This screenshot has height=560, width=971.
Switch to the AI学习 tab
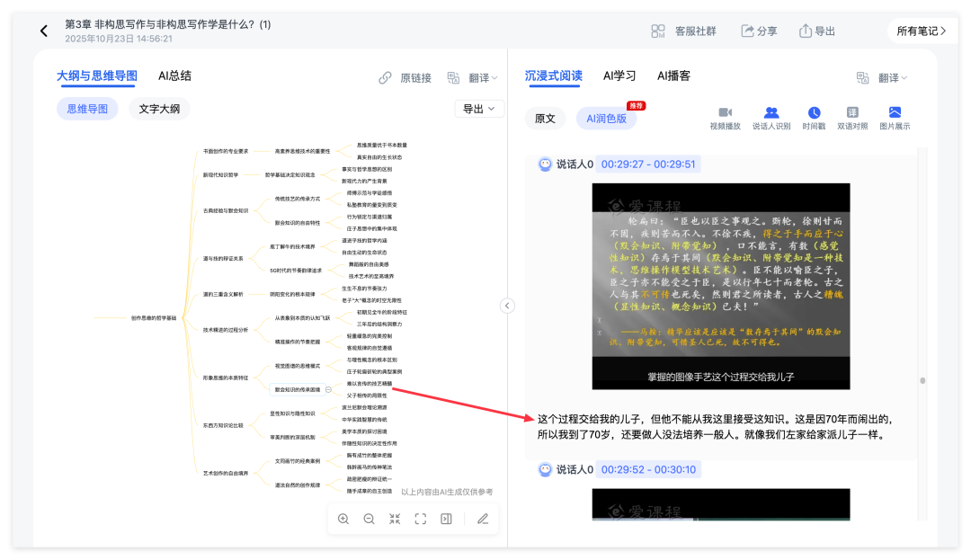click(619, 76)
